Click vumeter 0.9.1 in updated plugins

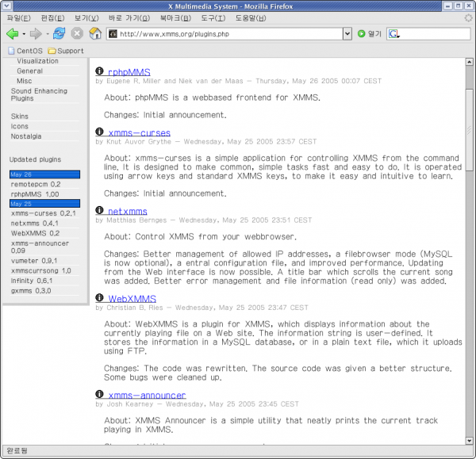click(x=34, y=261)
